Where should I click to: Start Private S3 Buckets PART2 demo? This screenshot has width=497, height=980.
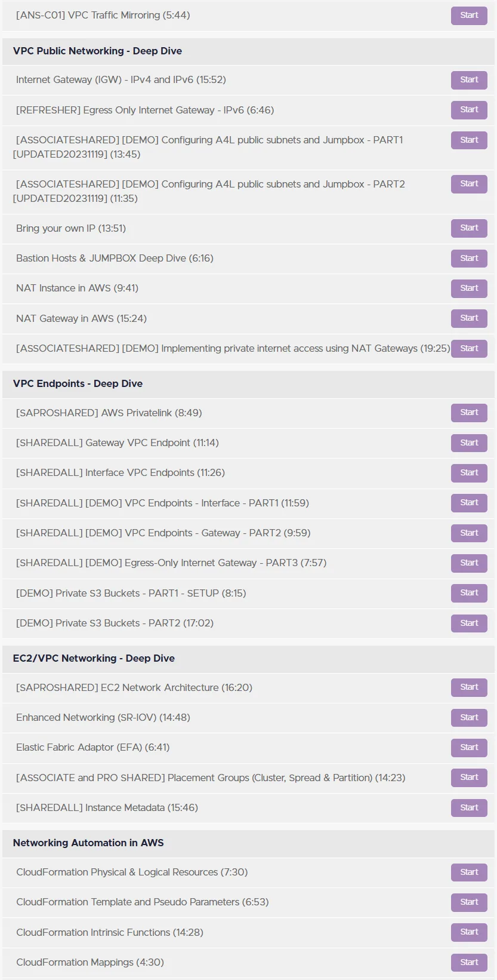click(x=469, y=623)
